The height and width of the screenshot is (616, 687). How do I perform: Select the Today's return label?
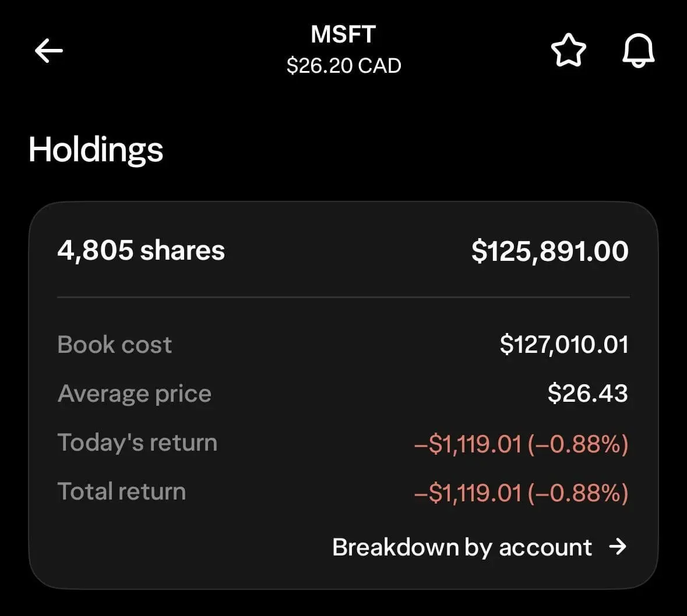138,442
